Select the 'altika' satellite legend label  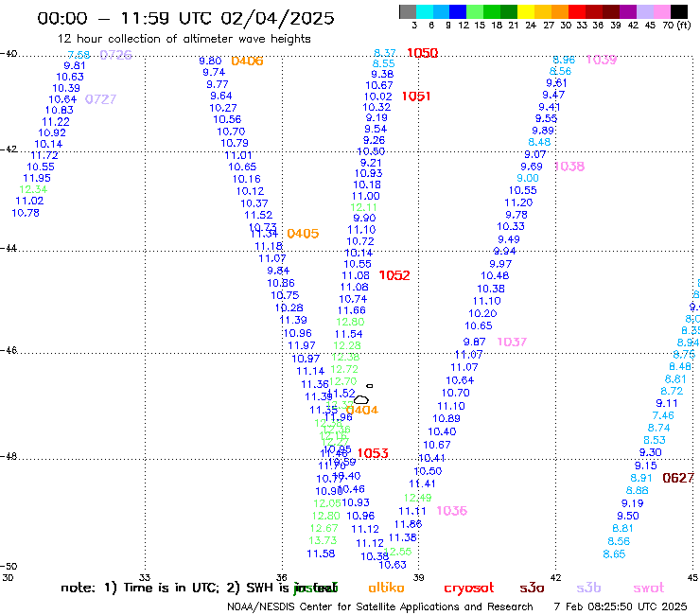click(386, 588)
